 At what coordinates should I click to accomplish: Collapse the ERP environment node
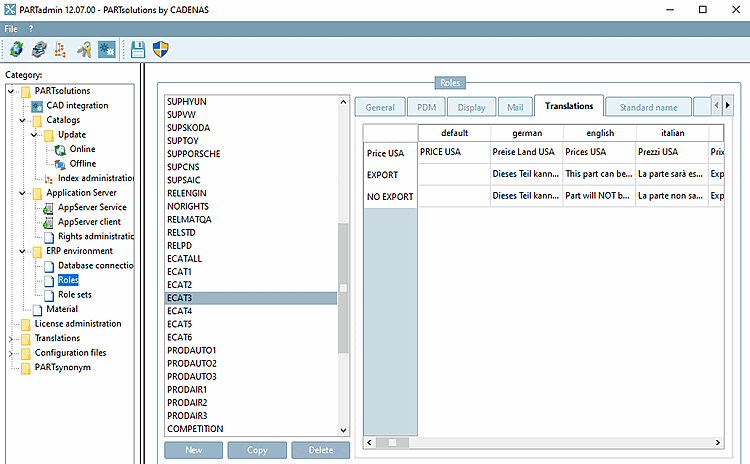pos(22,251)
